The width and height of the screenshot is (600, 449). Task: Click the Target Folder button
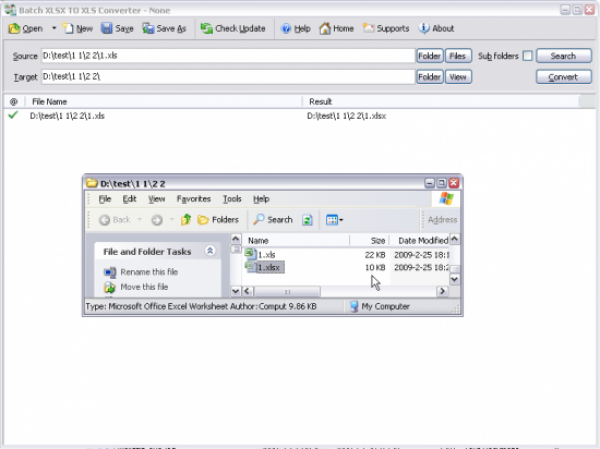tap(429, 77)
